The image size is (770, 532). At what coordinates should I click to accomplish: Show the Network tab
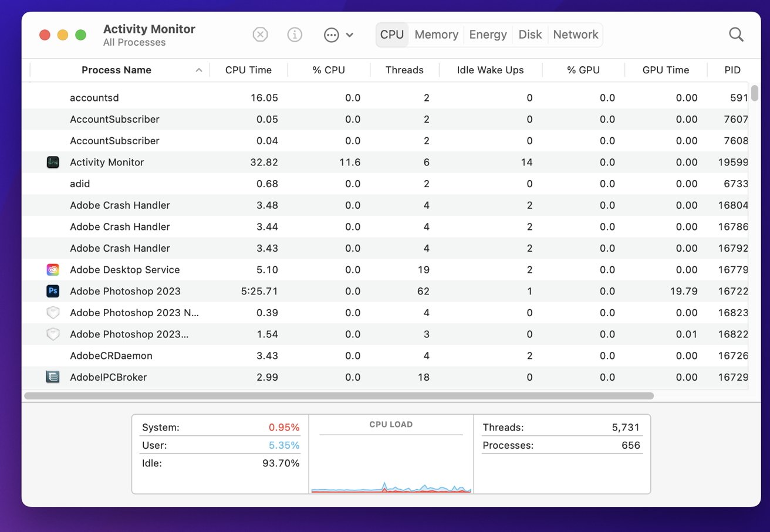coord(576,35)
